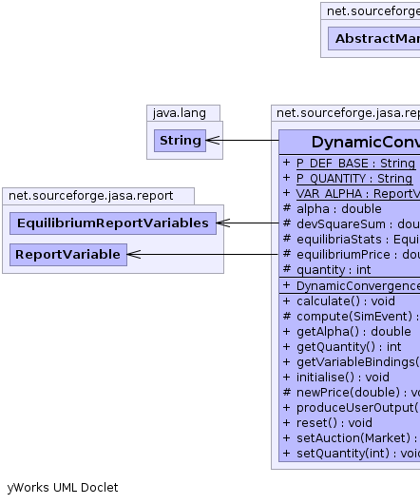Viewport: 420px width, 504px height.
Task: Select the initialise() : void method
Action: point(343,377)
